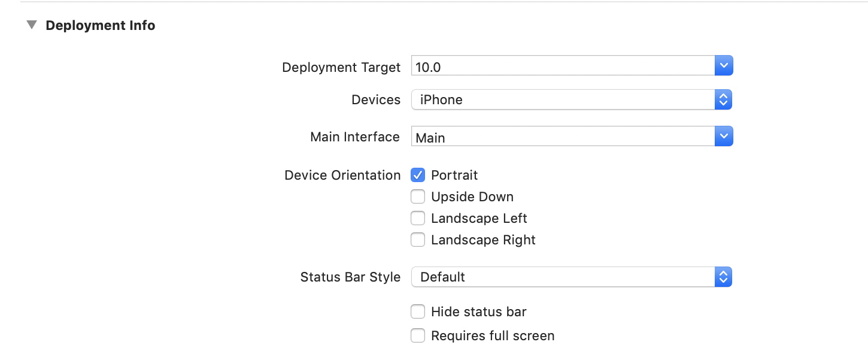Click the Devices popup up-down arrows
The width and height of the screenshot is (868, 357).
(x=723, y=99)
